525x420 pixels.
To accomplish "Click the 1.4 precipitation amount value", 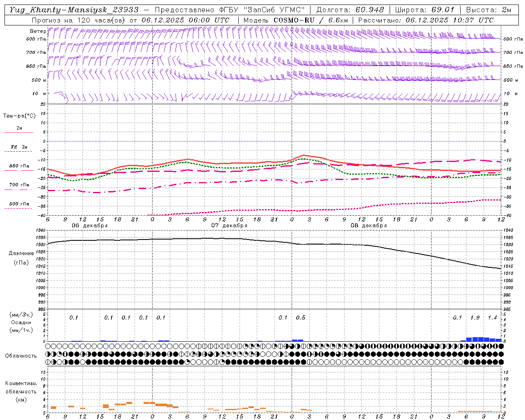I will 492,318.
